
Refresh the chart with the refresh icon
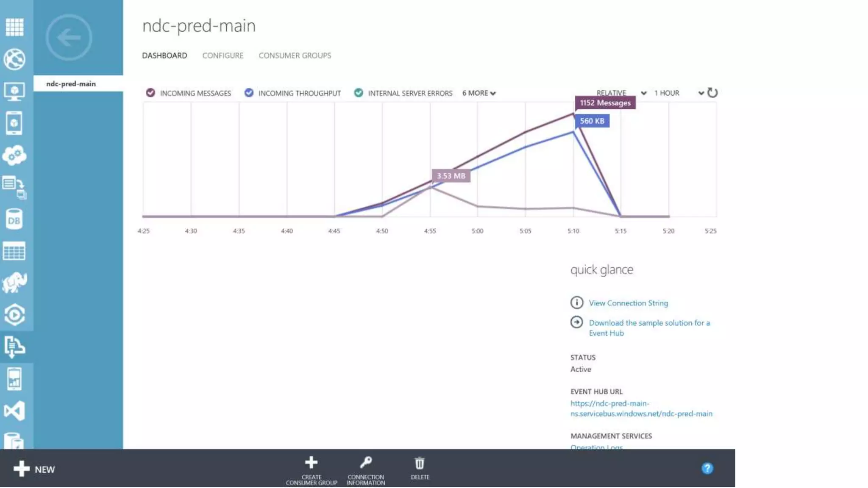point(712,93)
